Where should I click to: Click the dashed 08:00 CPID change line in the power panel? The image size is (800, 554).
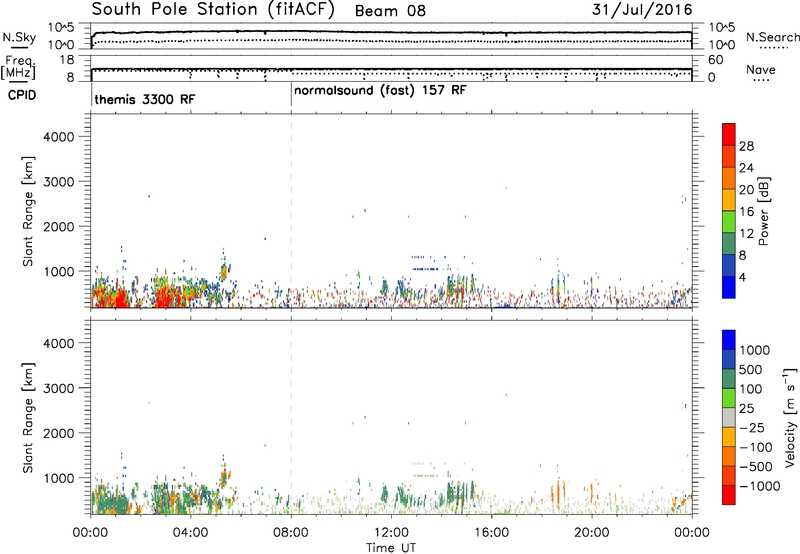point(291,211)
